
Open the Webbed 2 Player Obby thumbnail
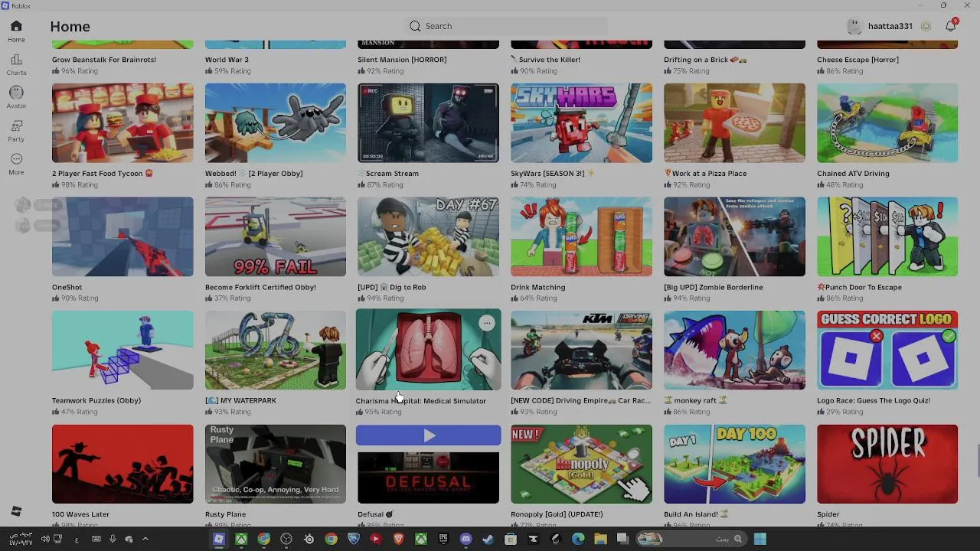[276, 122]
